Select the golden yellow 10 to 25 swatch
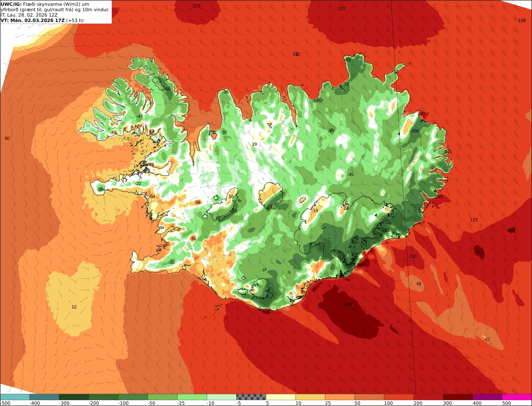Image resolution: width=532 pixels, height=406 pixels. pyautogui.click(x=310, y=397)
